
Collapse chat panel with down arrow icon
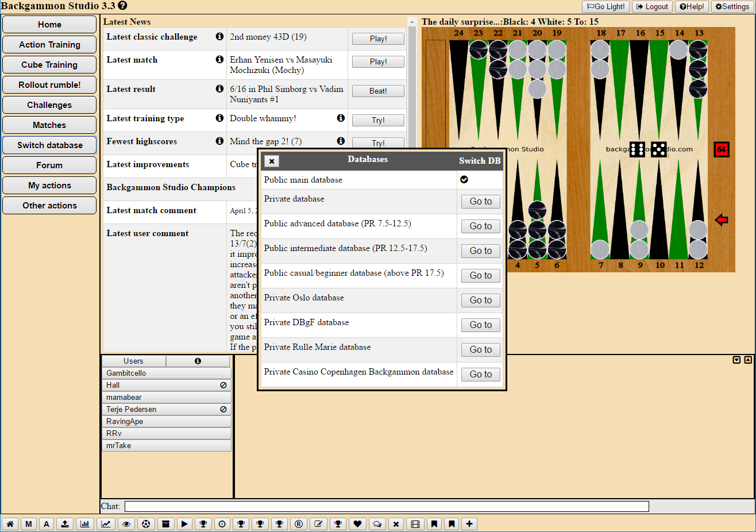click(736, 360)
